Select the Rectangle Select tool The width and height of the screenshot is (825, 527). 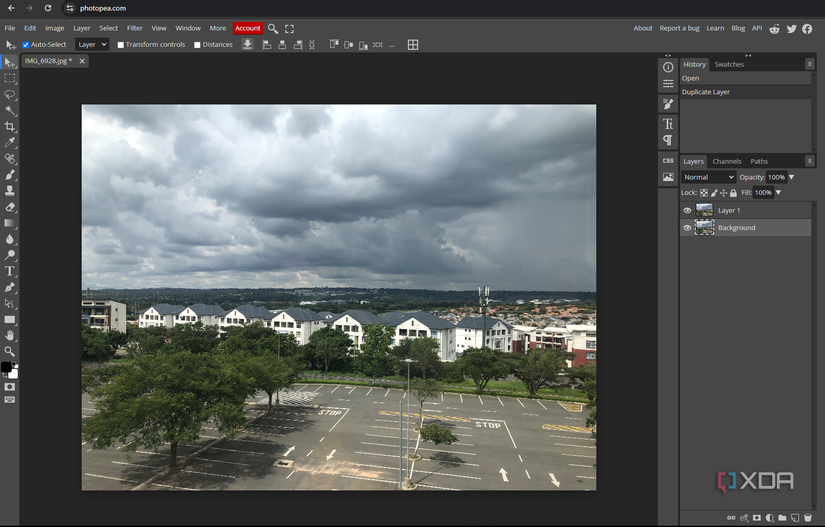[x=9, y=78]
